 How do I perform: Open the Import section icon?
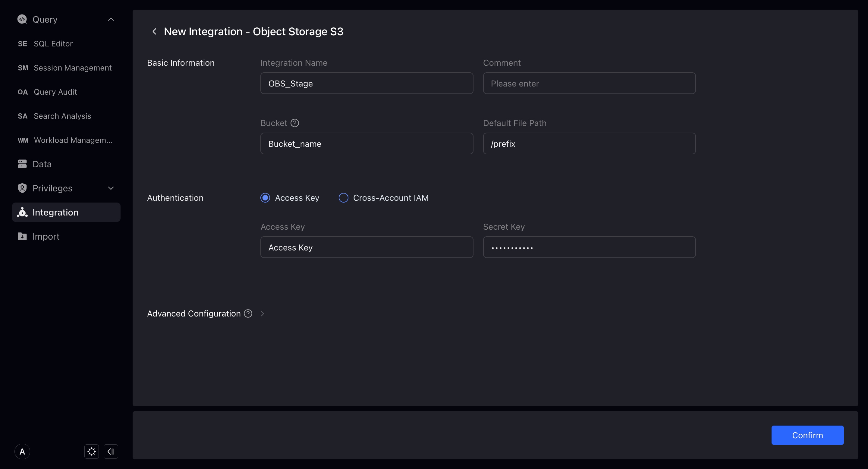(22, 236)
